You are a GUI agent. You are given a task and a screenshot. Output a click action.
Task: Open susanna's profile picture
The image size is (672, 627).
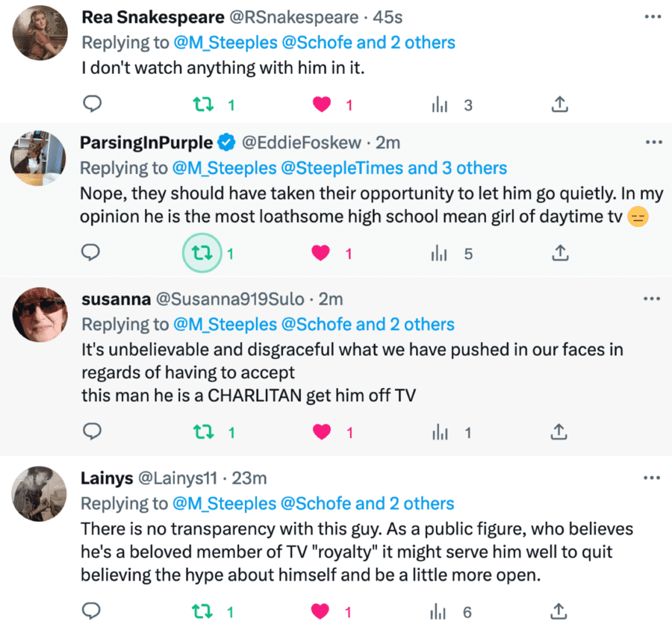(x=41, y=313)
